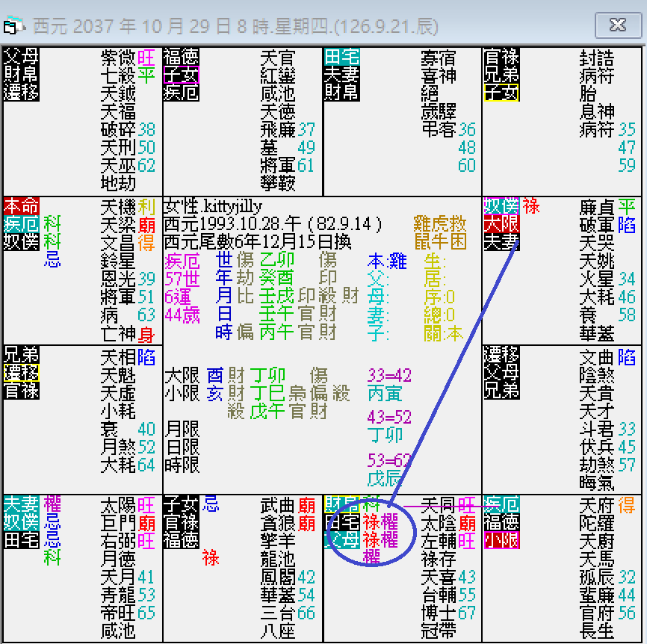This screenshot has height=644, width=647.
Task: Toggle the magenta-highlighted 子女 label under 福德
Action: [181, 74]
